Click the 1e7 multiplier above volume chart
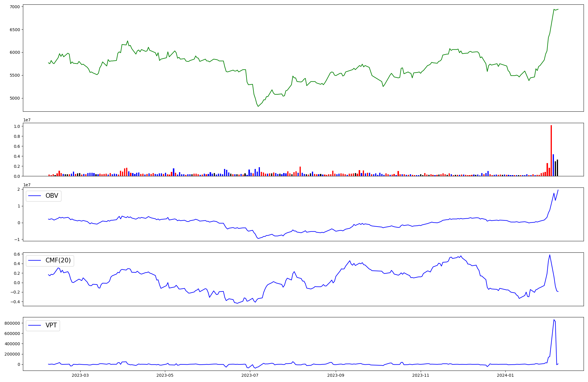 (x=27, y=120)
